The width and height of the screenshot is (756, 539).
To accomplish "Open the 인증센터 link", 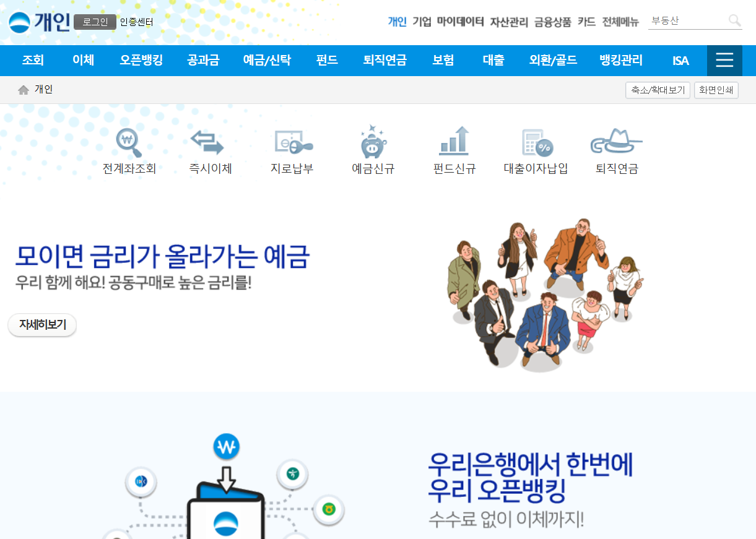I will [135, 22].
